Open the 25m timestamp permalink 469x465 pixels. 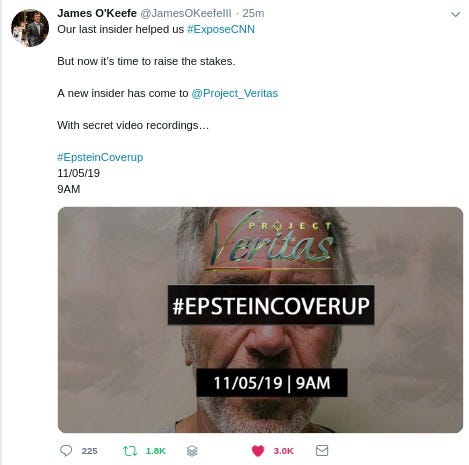click(253, 13)
